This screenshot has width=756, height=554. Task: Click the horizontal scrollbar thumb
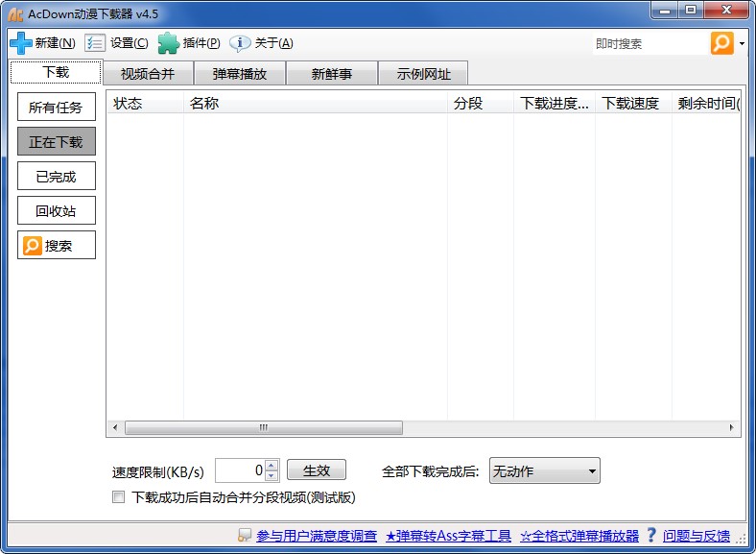coord(264,427)
